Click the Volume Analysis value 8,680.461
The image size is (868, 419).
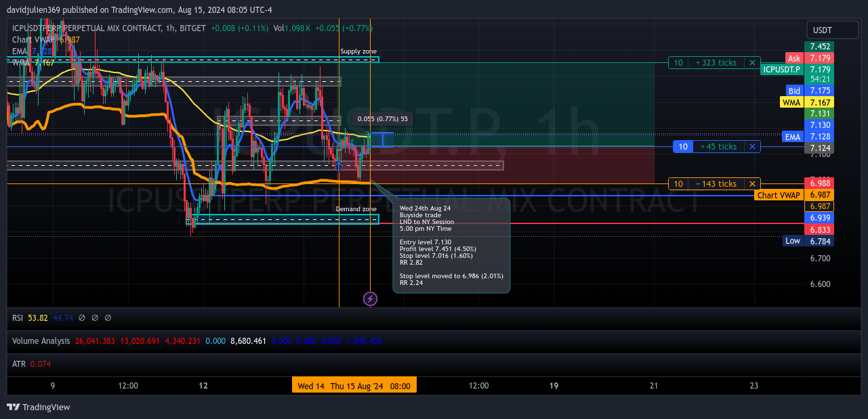(x=249, y=341)
